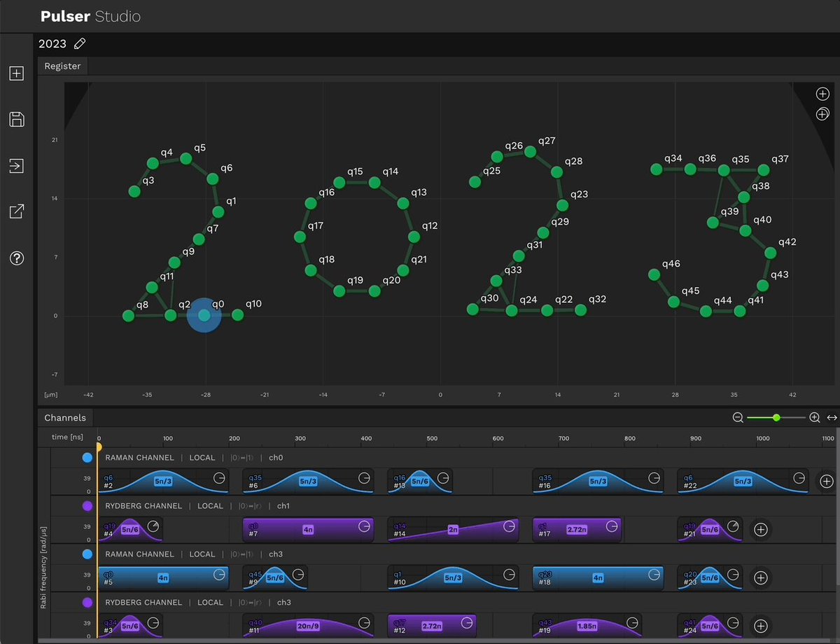The image size is (840, 644).
Task: Click the add multiple qubits stacked-plus icon
Action: pyautogui.click(x=822, y=113)
